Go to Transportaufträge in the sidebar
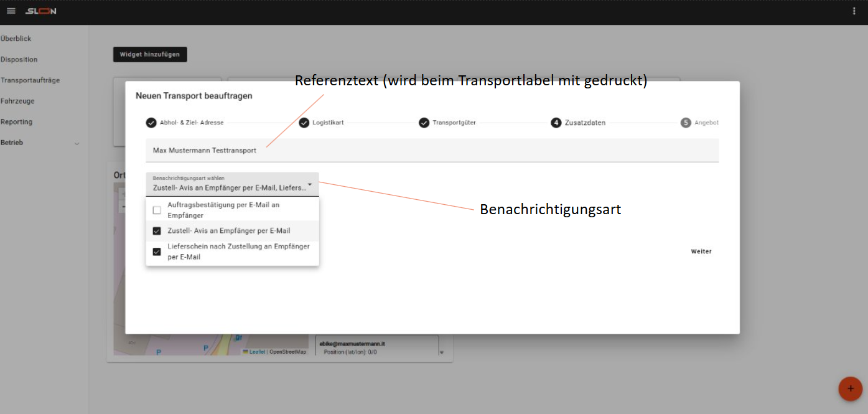This screenshot has height=414, width=868. pos(30,80)
